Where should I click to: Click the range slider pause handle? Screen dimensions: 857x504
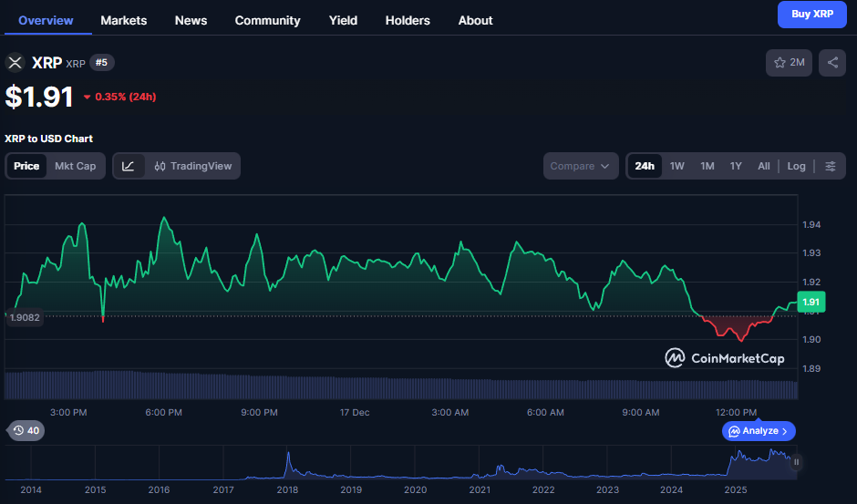[796, 462]
